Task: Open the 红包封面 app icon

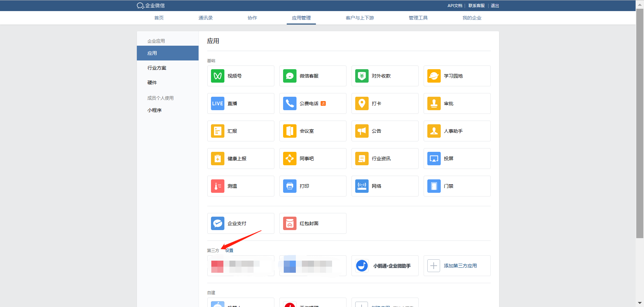Action: point(290,223)
